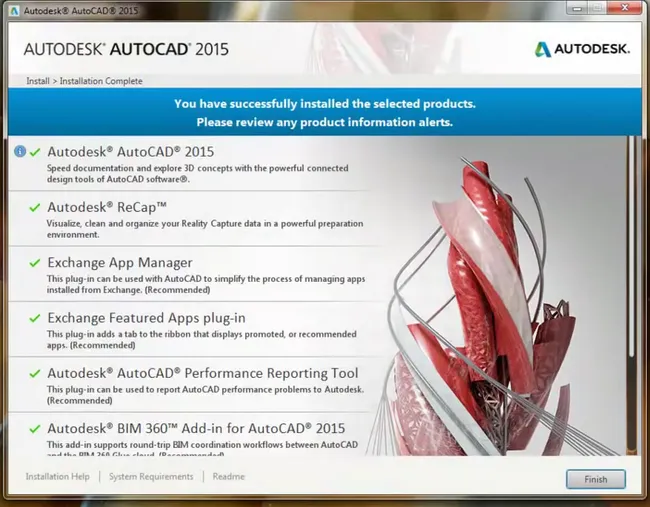Select the BIM 360 Add-in for AutoCAD 2015 title

[x=196, y=428]
